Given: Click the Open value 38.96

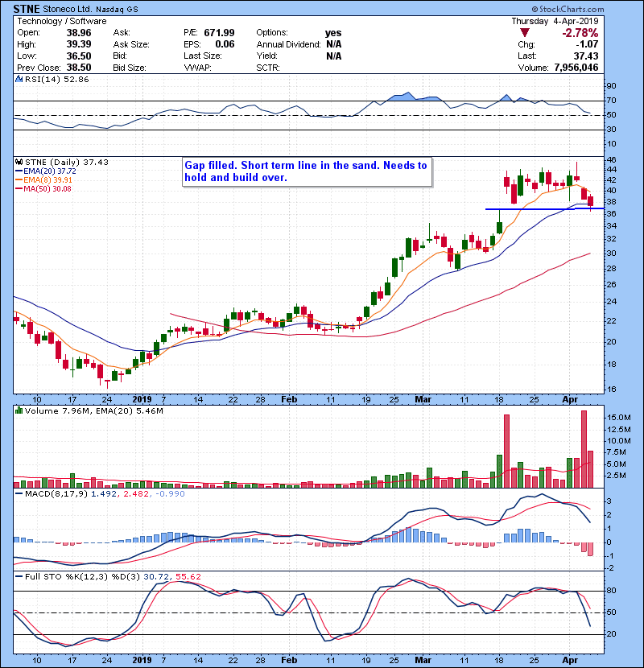Looking at the screenshot, I should pos(79,33).
